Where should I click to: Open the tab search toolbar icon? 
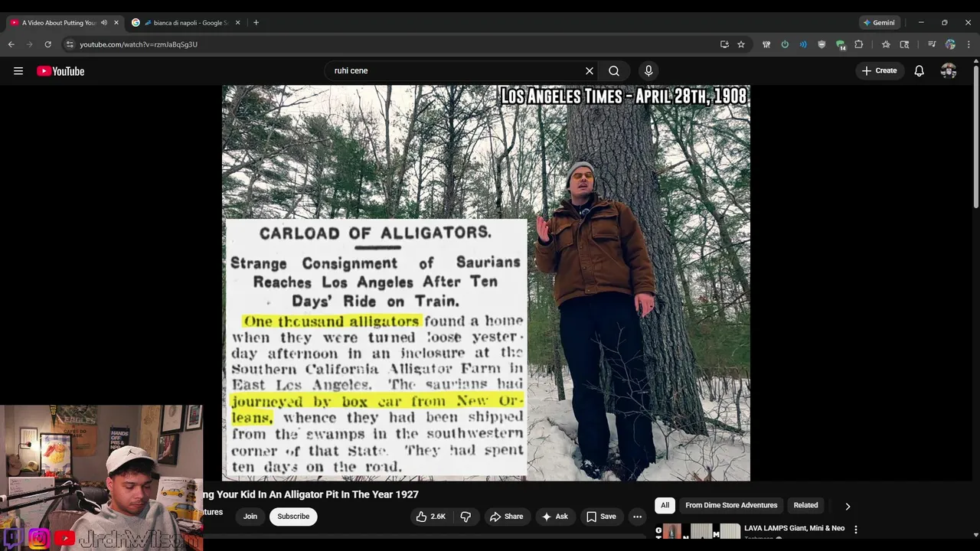[904, 44]
